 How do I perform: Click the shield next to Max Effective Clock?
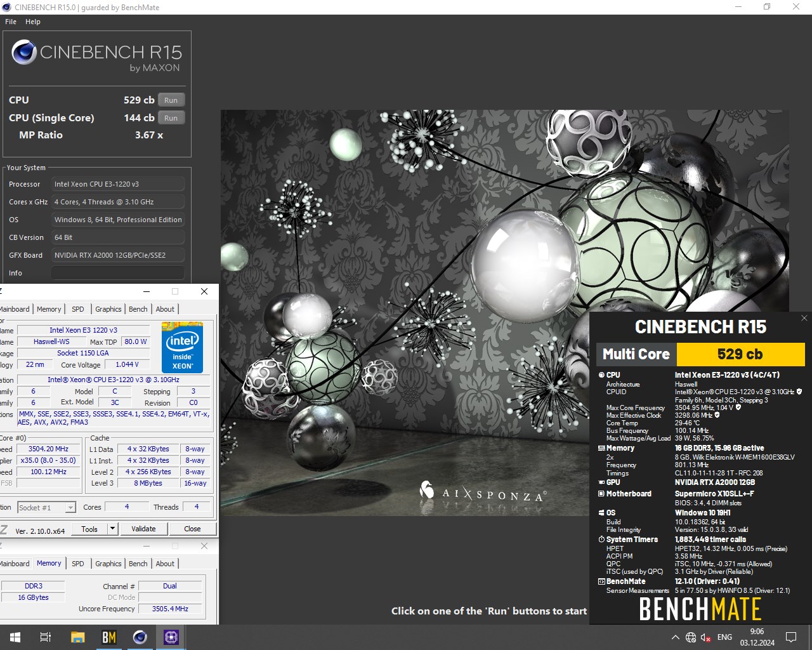click(717, 415)
